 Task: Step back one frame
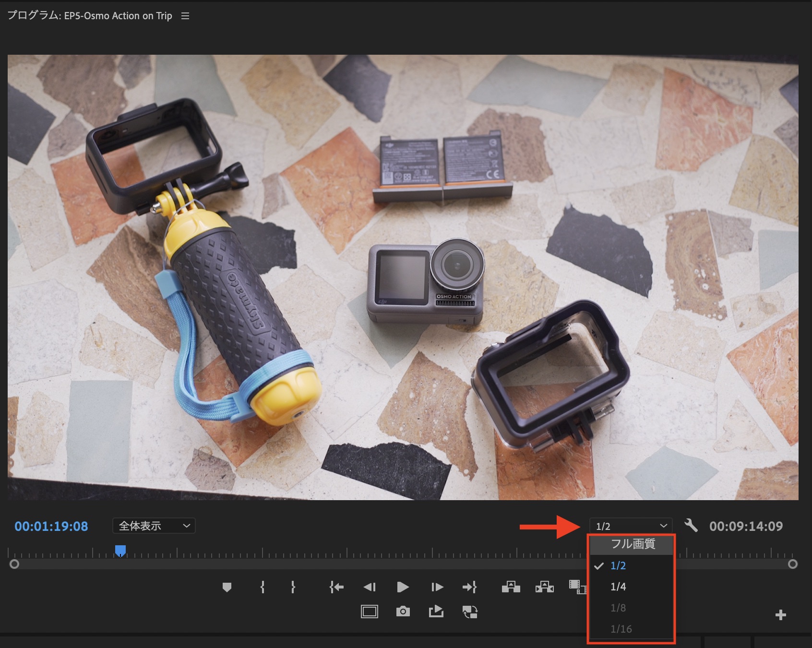pos(370,587)
